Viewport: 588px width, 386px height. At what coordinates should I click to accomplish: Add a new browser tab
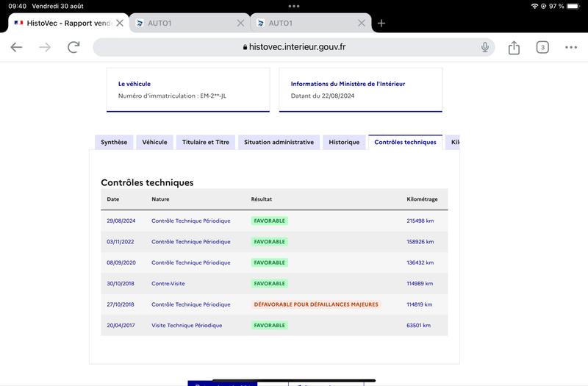point(381,24)
